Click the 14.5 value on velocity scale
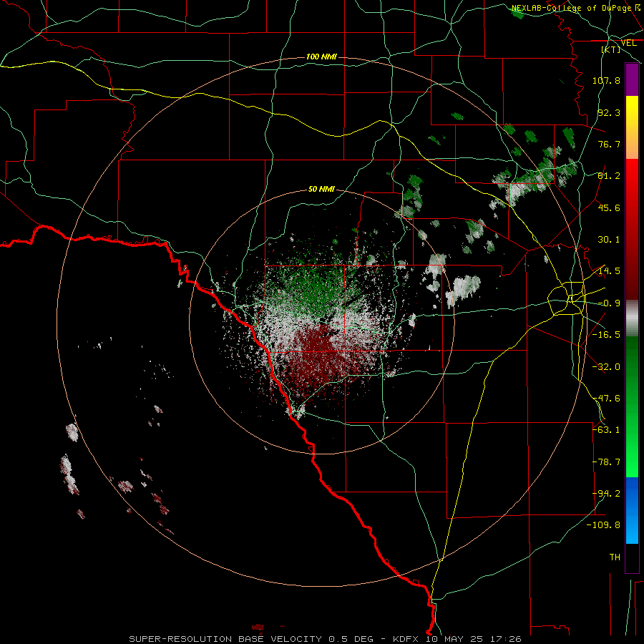Viewport: 644px width, 644px height. click(x=609, y=271)
